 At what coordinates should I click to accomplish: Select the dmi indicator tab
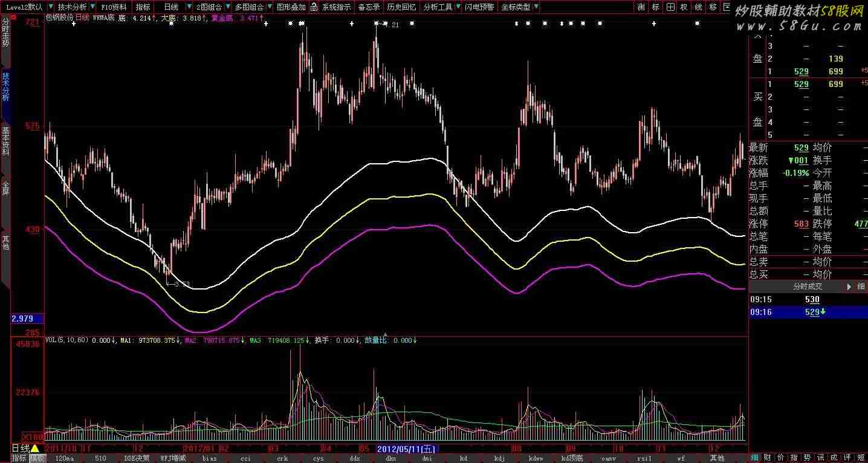[427, 458]
